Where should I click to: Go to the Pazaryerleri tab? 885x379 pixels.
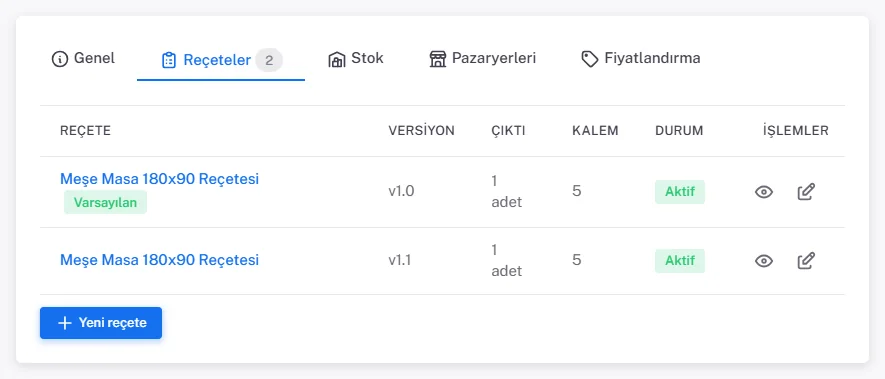pyautogui.click(x=483, y=58)
